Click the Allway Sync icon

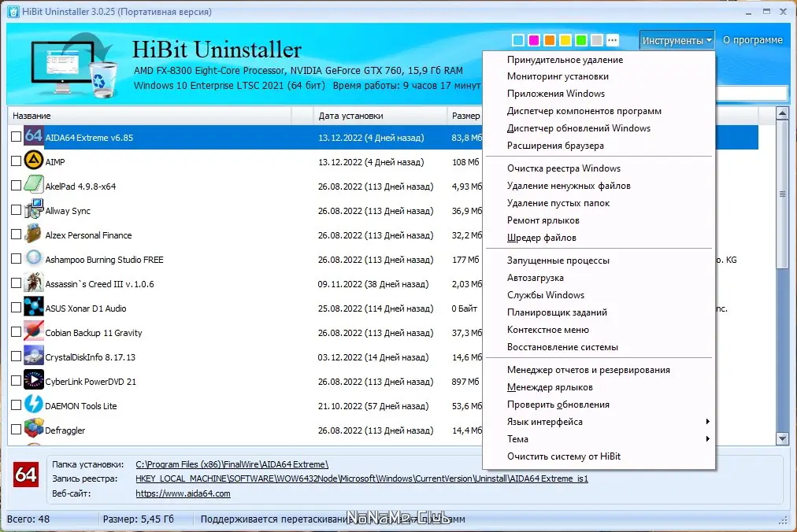(x=34, y=209)
